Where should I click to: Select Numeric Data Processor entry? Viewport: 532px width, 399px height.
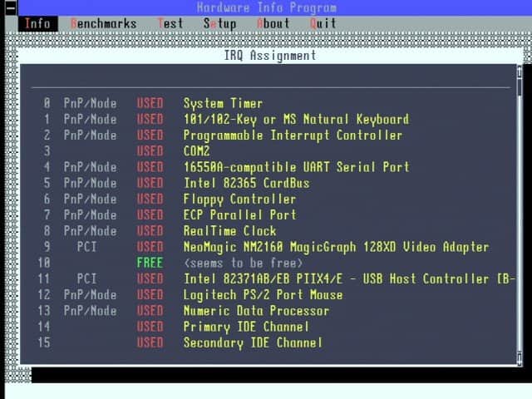click(256, 311)
